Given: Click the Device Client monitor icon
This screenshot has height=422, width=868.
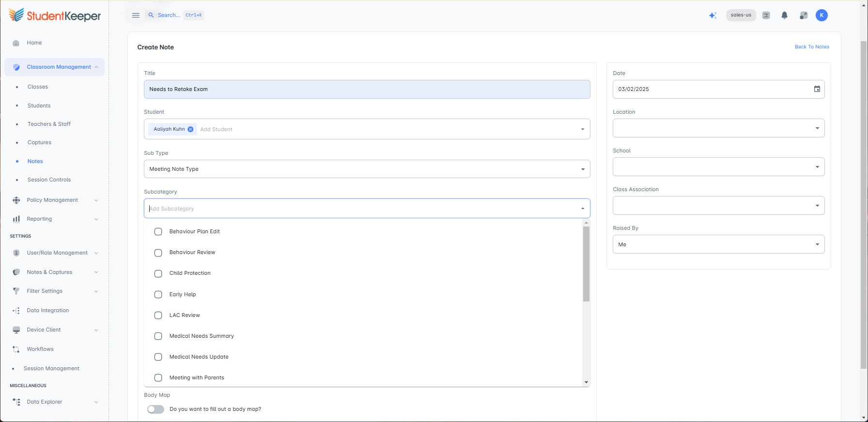Looking at the screenshot, I should click(16, 330).
